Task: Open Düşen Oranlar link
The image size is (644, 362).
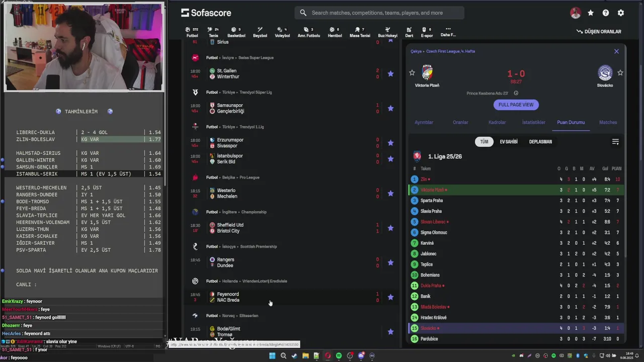Action: [x=599, y=32]
